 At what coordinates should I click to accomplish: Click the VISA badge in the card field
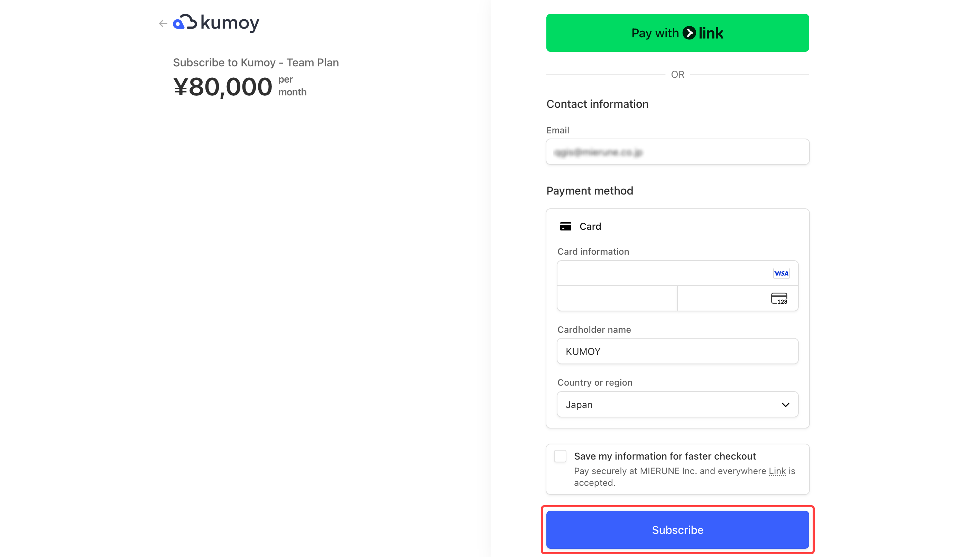pos(781,273)
